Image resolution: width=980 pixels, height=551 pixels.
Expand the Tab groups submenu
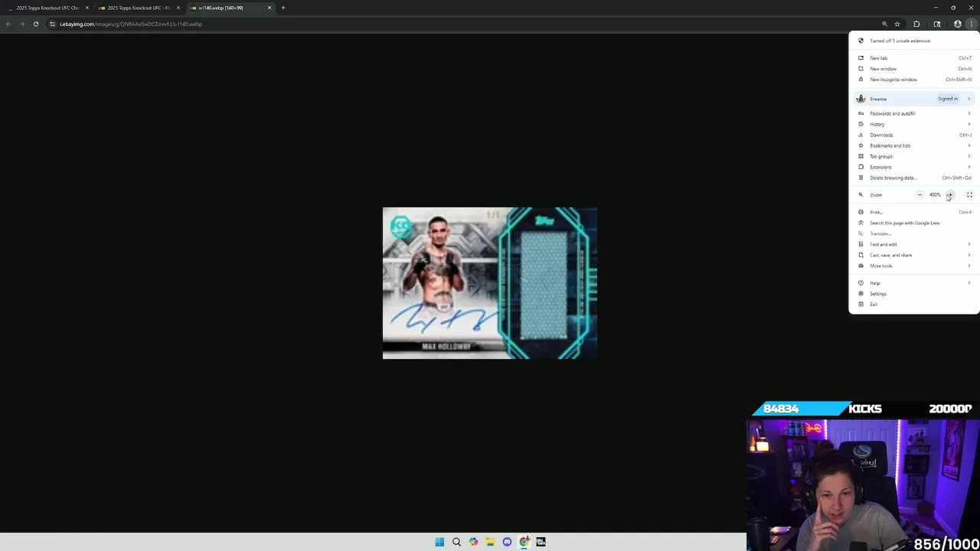pyautogui.click(x=914, y=156)
